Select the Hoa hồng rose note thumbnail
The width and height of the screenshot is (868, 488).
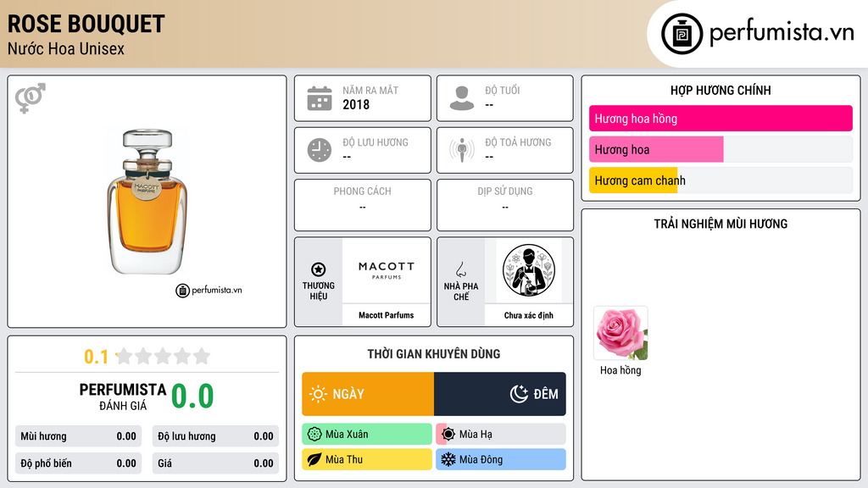click(620, 333)
